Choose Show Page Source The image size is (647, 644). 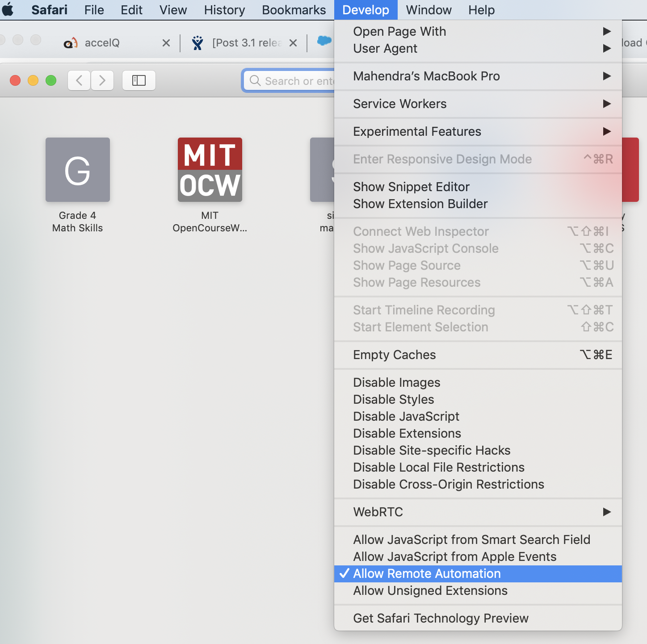[478, 265]
